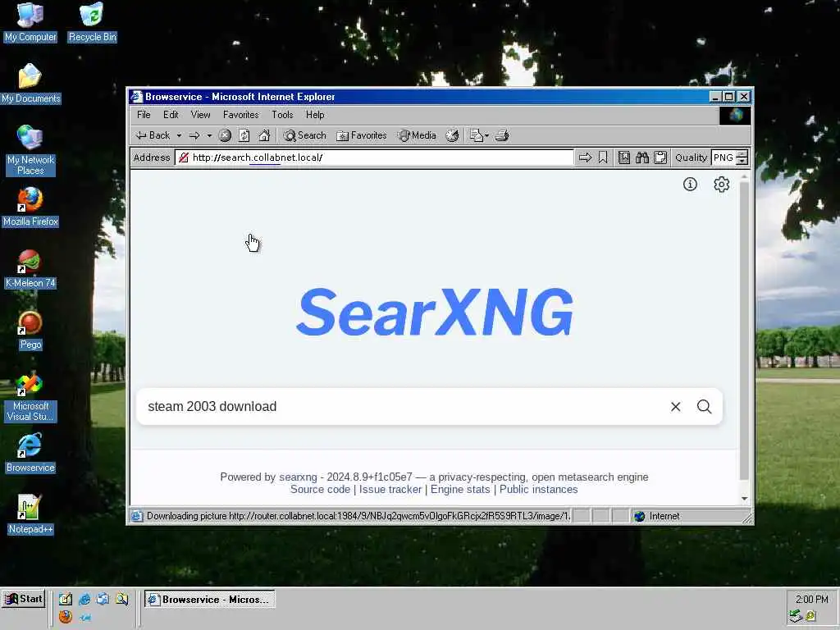
Task: Click the Go arrow next to address bar
Action: (x=585, y=157)
